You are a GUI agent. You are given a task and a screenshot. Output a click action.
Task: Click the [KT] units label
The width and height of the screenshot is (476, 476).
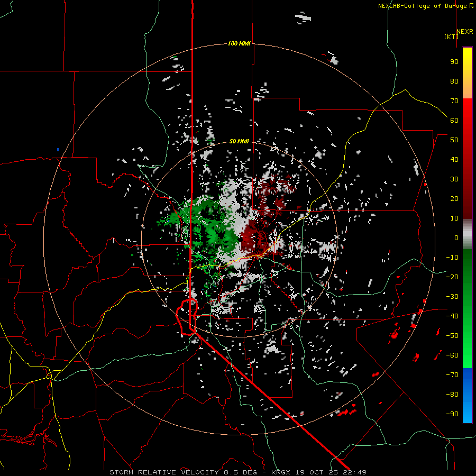[x=451, y=36]
